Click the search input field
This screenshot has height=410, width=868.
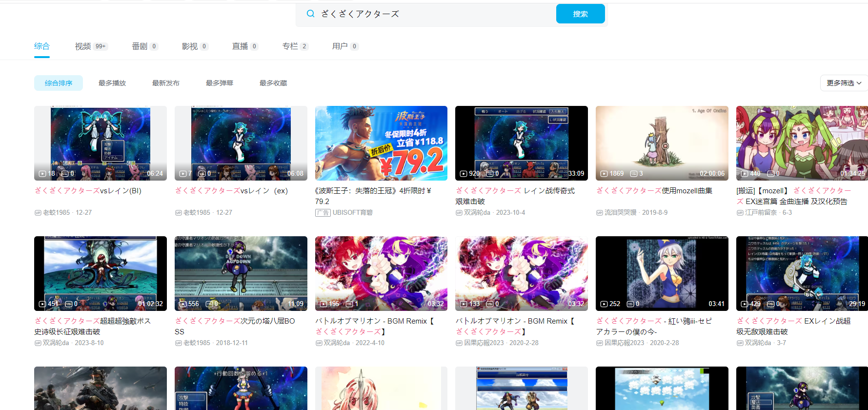pos(434,14)
